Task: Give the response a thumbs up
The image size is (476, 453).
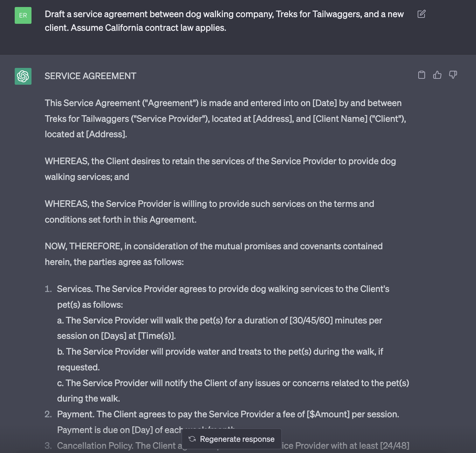Action: [437, 75]
